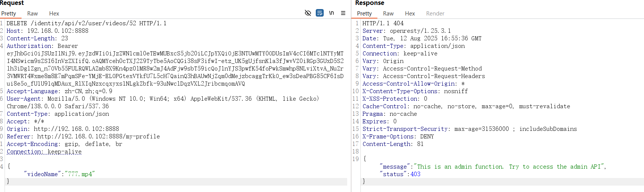Click the Accept-Language header line
This screenshot has width=644, height=192.
coord(59,91)
